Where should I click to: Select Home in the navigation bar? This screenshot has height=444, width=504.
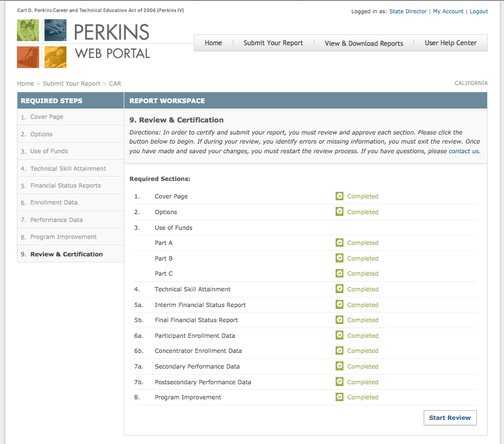point(213,43)
